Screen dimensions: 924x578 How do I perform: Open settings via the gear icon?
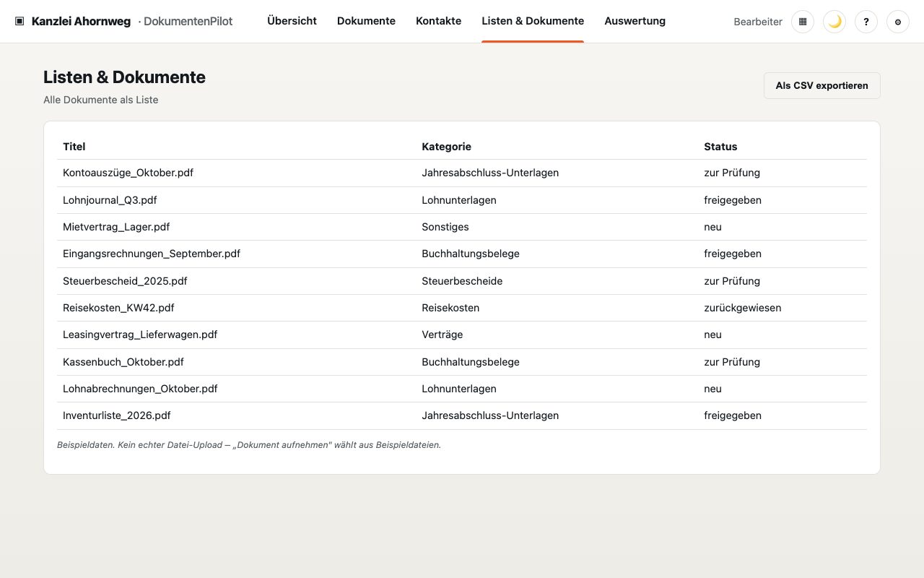coord(898,22)
